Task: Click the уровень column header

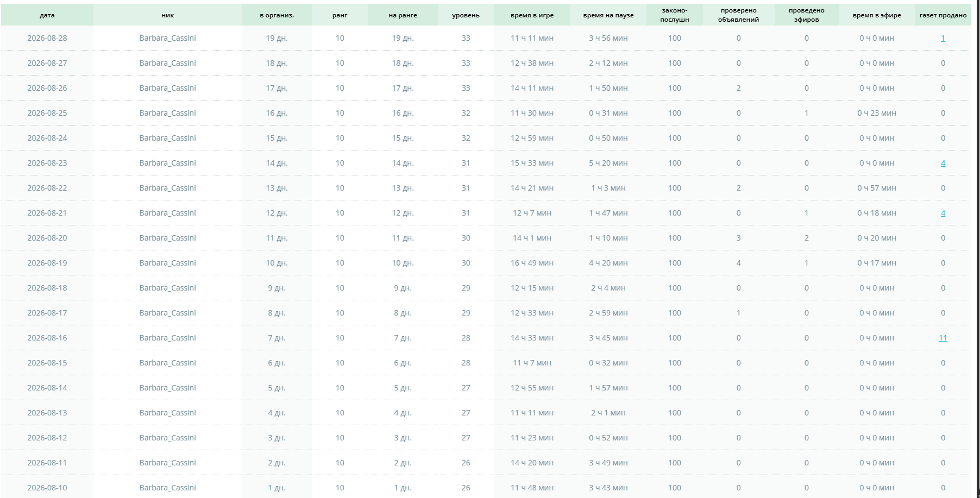Action: click(x=466, y=15)
